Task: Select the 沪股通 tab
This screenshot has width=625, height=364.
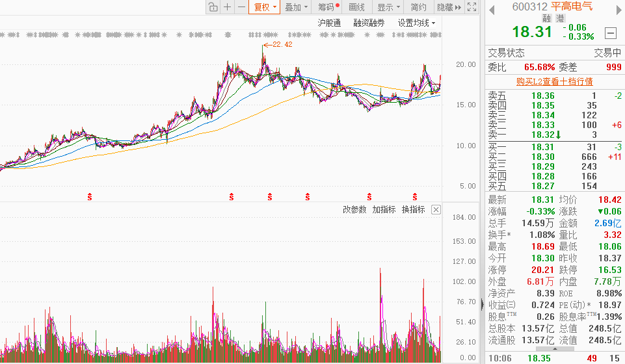Action: pyautogui.click(x=329, y=23)
